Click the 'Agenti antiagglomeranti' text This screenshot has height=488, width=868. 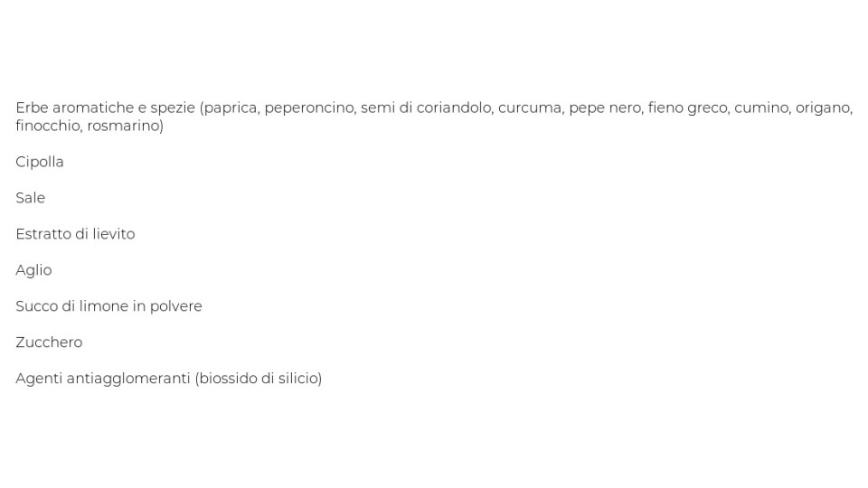pyautogui.click(x=102, y=379)
